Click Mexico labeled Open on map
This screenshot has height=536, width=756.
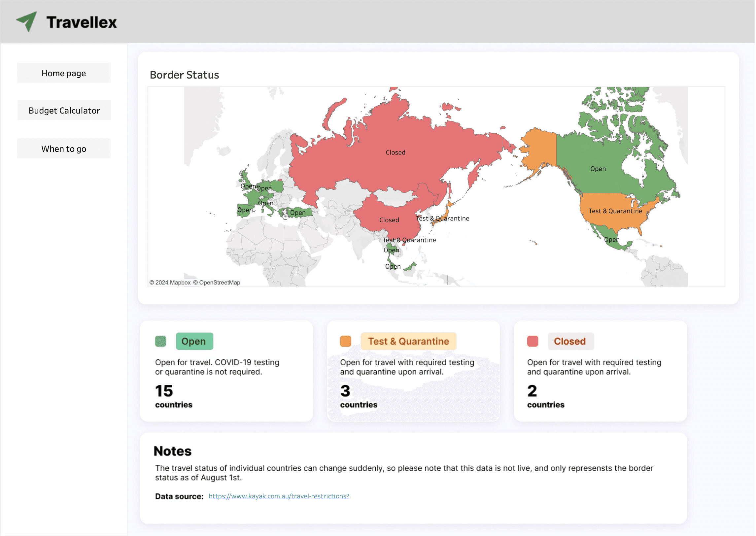(611, 240)
